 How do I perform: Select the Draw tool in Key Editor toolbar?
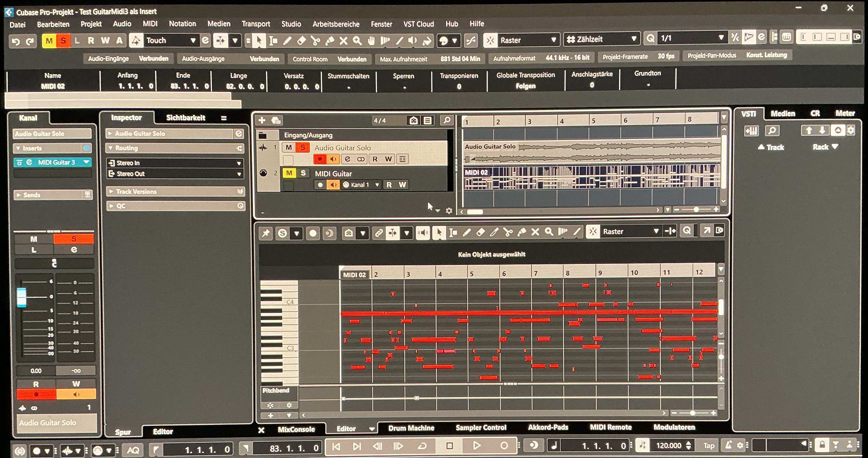[467, 232]
